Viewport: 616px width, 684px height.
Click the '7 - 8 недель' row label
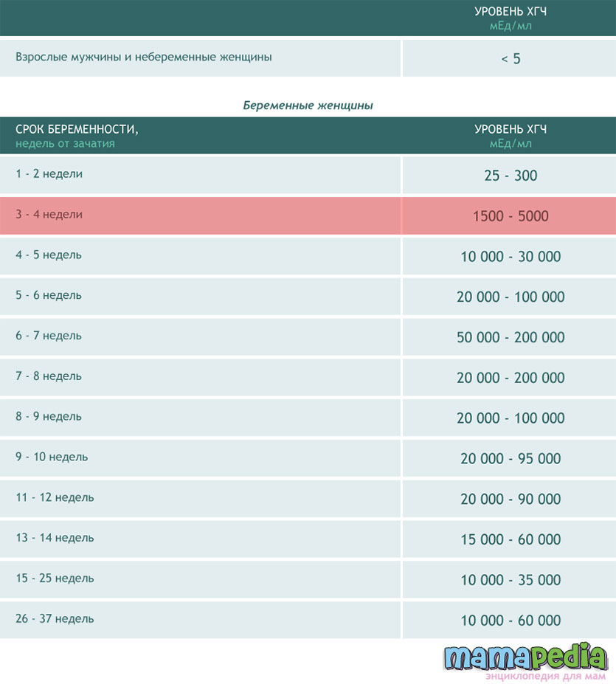(49, 376)
